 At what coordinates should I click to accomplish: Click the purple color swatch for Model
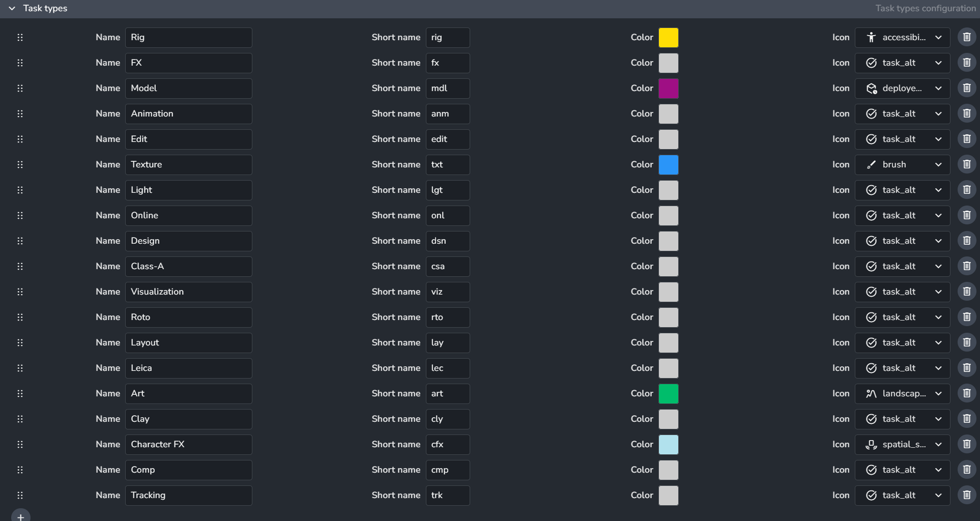click(668, 88)
